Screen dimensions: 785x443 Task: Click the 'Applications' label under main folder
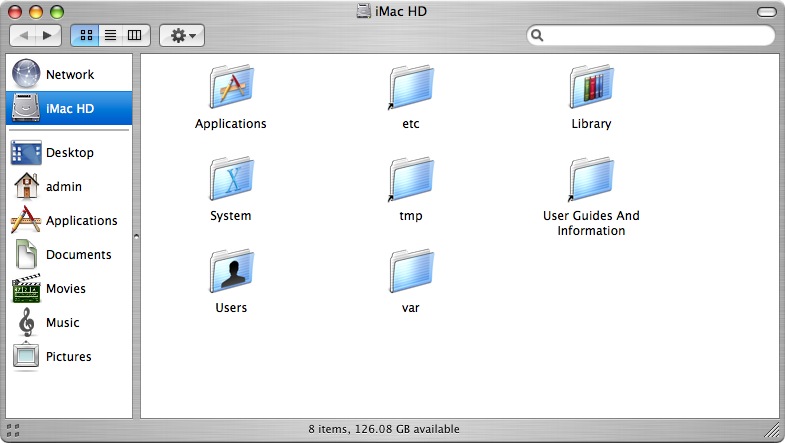pos(231,124)
